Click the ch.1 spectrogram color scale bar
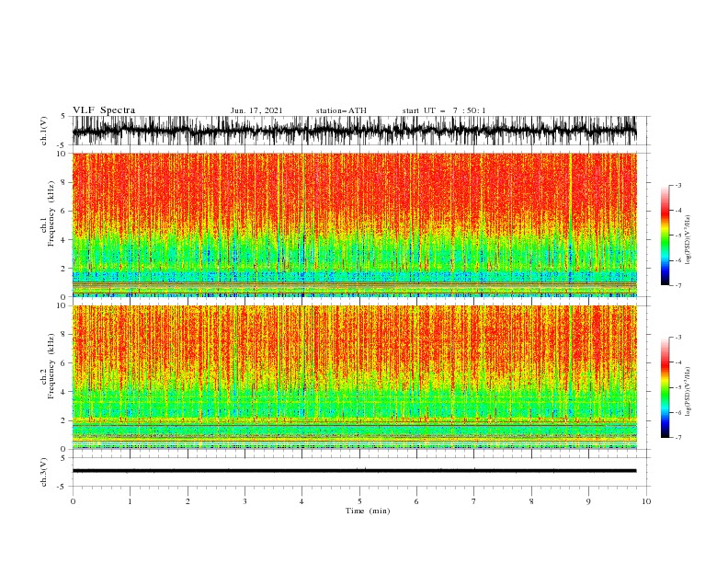This screenshot has height=563, width=728. (665, 236)
